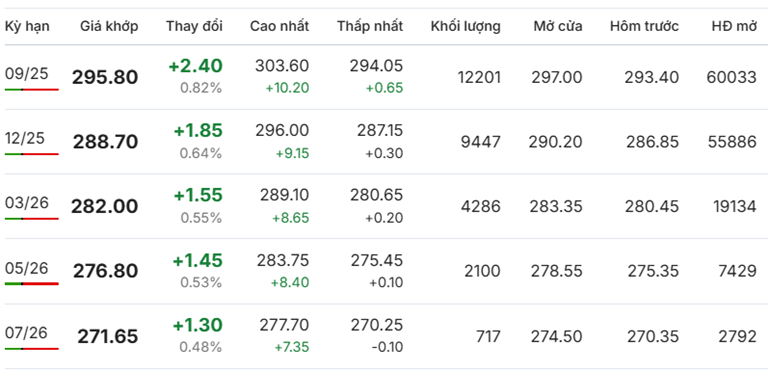Sort by Khối lượng column header
Image resolution: width=770 pixels, height=371 pixels.
pos(466,27)
